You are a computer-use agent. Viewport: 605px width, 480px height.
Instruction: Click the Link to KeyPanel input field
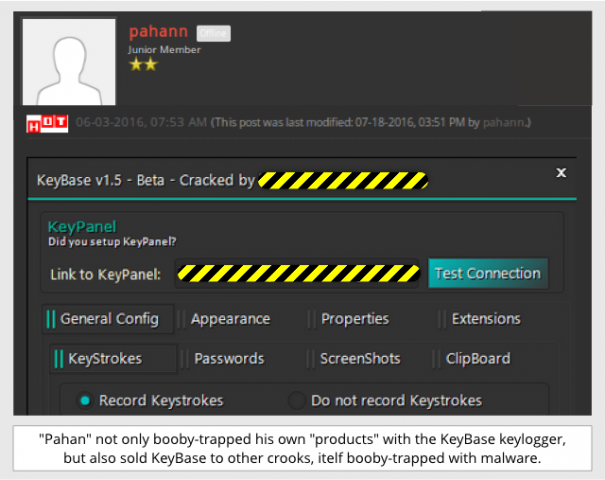coord(297,273)
